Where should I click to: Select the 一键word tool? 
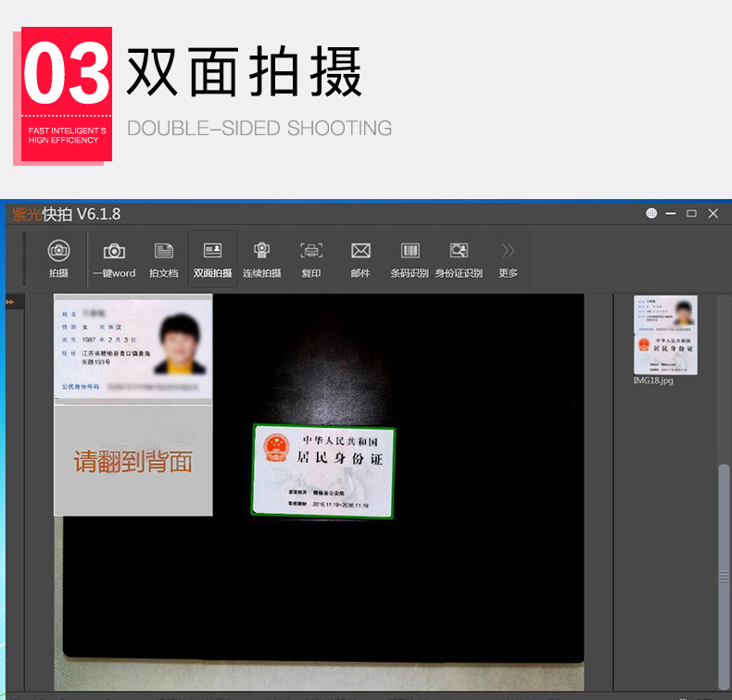114,260
